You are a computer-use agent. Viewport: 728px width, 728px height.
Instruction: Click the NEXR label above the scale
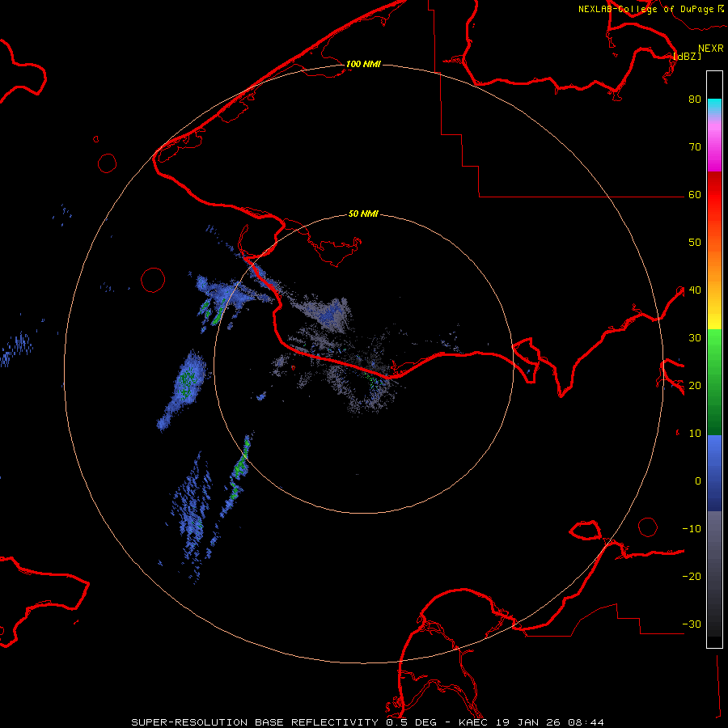710,49
